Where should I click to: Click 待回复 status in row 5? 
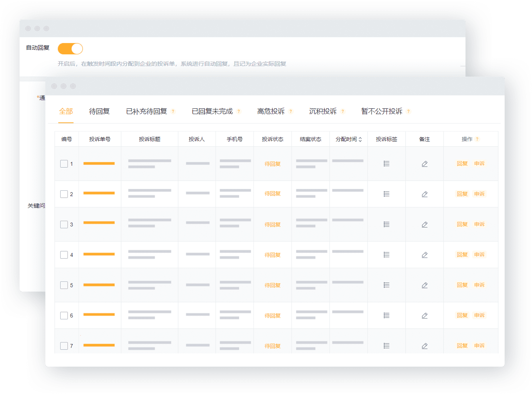coord(273,285)
